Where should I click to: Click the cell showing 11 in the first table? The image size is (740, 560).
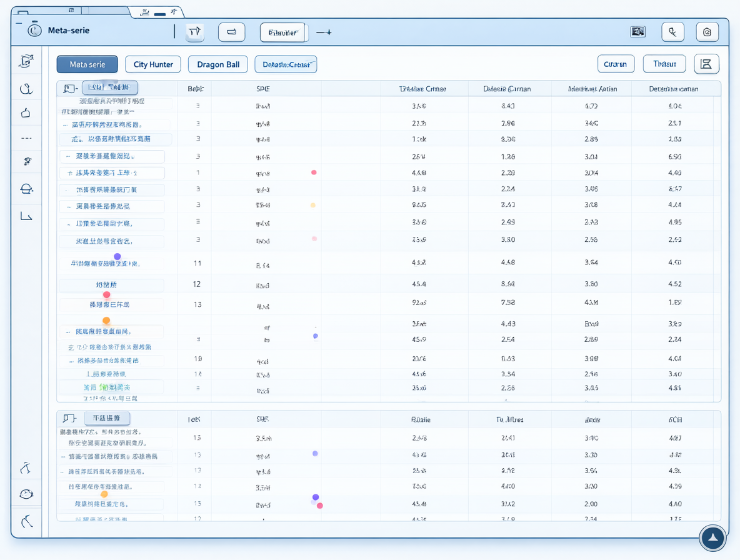tap(197, 262)
